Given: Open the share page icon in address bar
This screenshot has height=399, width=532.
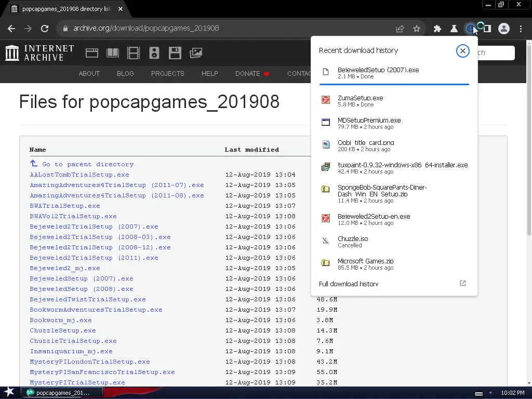Looking at the screenshot, I should tap(400, 29).
